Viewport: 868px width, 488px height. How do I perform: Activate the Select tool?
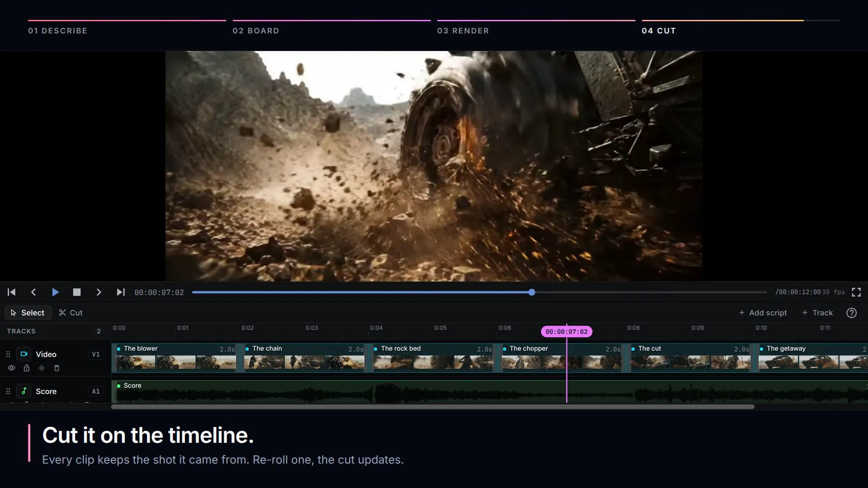click(x=28, y=313)
